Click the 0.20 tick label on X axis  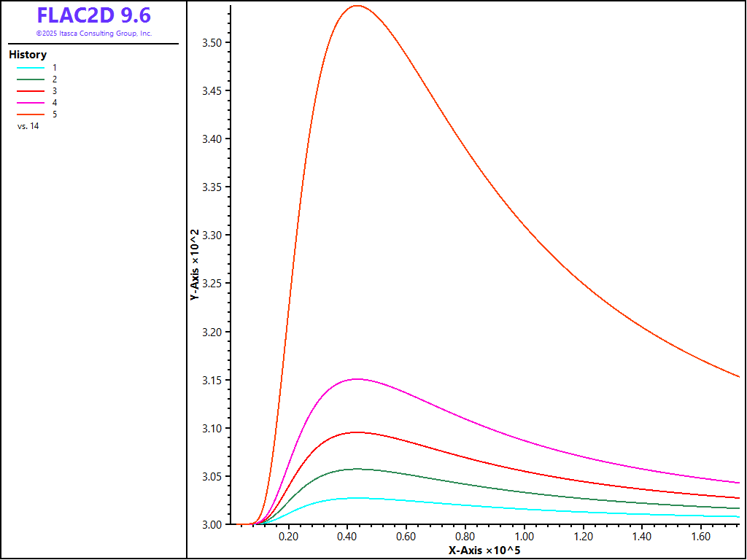(288, 536)
